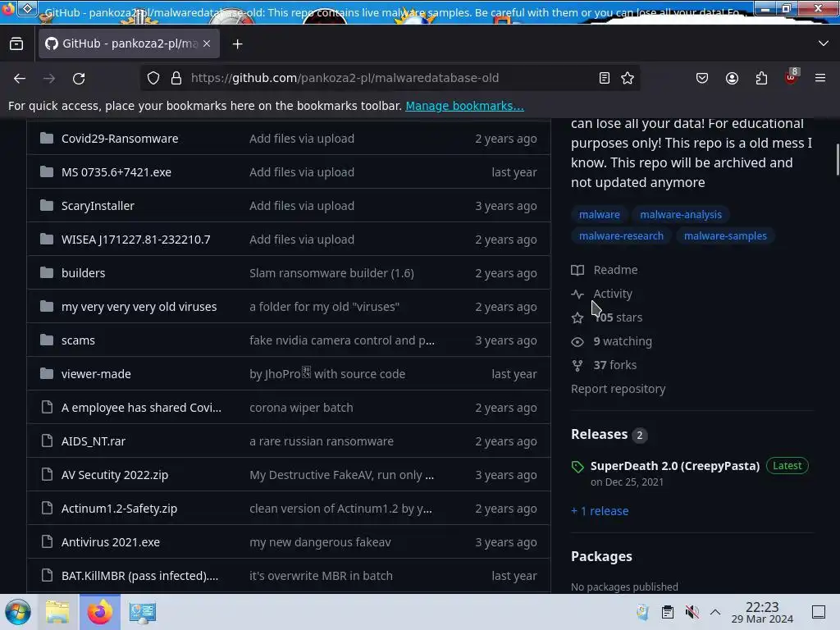Image resolution: width=840 pixels, height=630 pixels.
Task: Expand hidden system tray icons chevron
Action: pyautogui.click(x=715, y=612)
